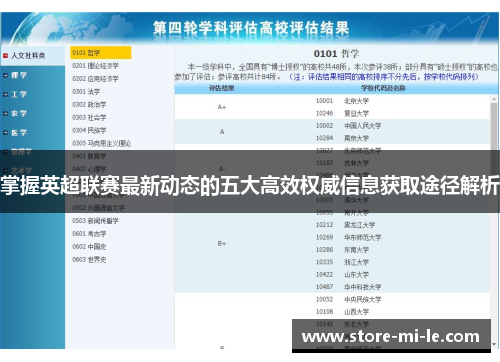Open the 医学 category
Screen dimensions: 500x362
[x=19, y=133]
